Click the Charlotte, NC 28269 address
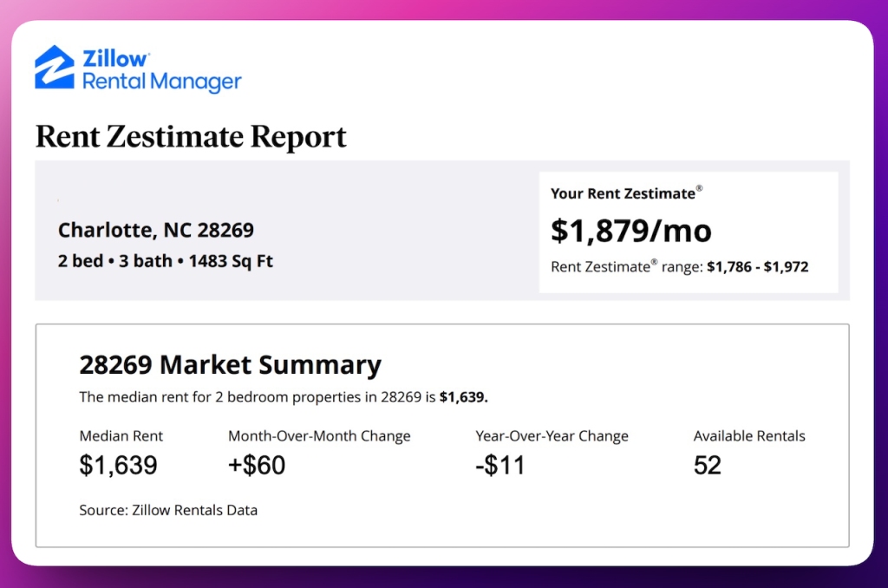The image size is (888, 588). [x=156, y=230]
